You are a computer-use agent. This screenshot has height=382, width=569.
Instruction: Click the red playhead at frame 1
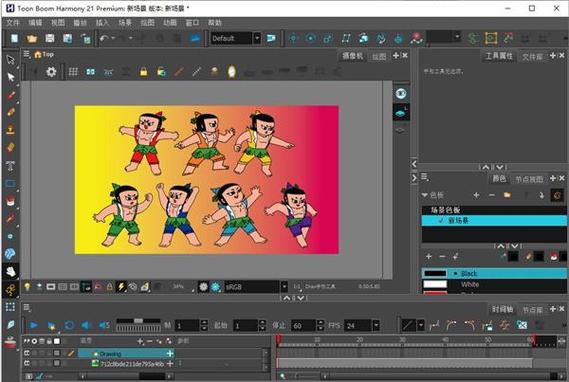(x=278, y=340)
